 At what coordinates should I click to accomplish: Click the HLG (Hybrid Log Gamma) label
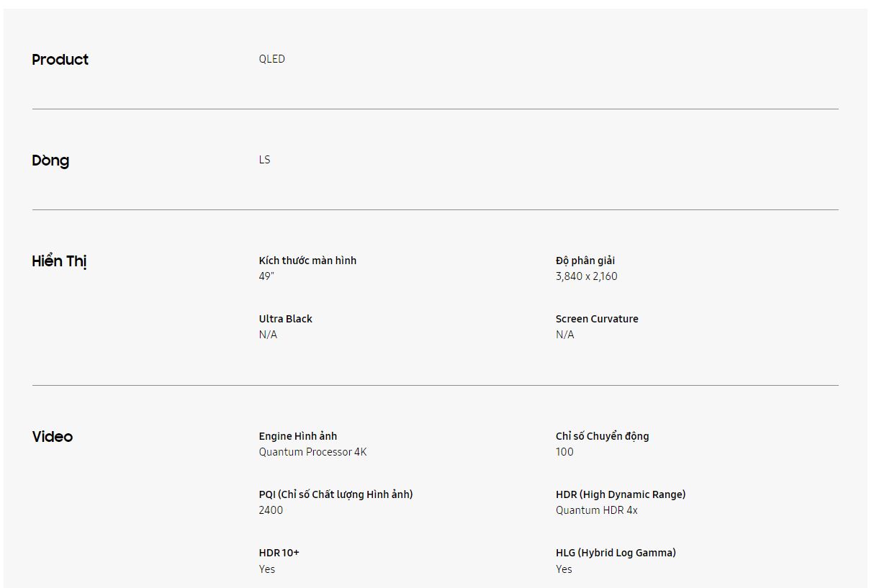coord(615,553)
